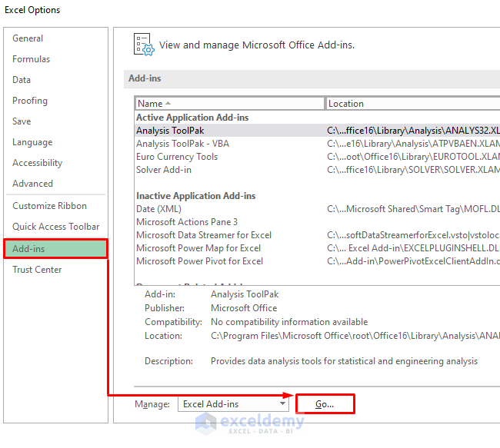Click the Location column header
Image resolution: width=500 pixels, height=448 pixels.
413,104
